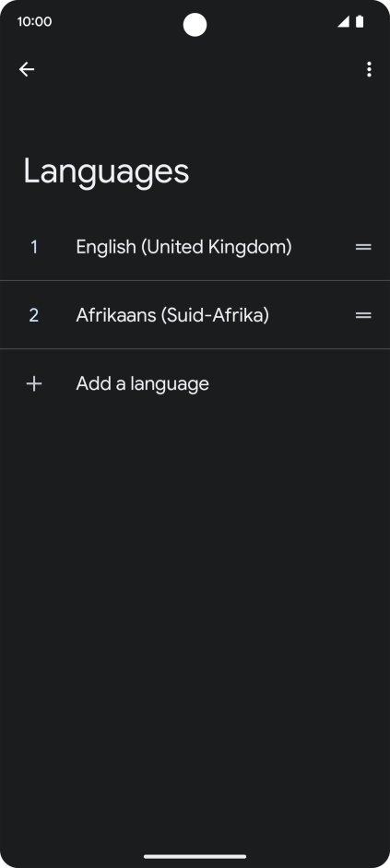Open the three-dot more options menu
This screenshot has width=390, height=868.
tap(369, 69)
